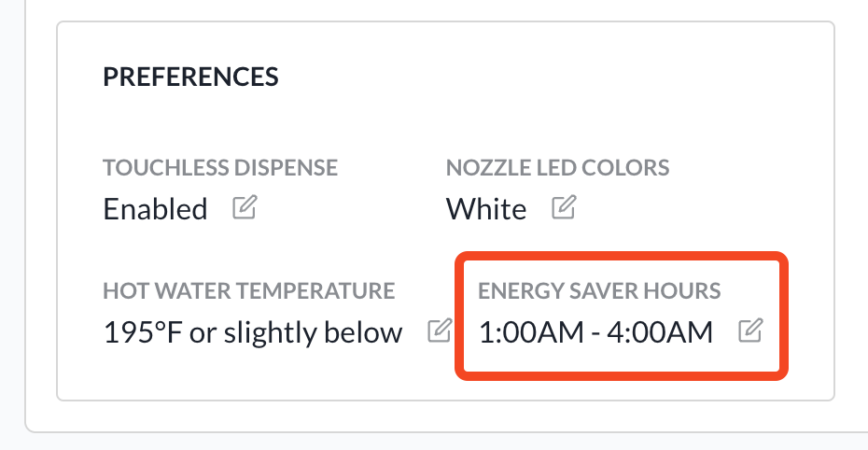Edit the Hot Water Temperature preference
Image resolution: width=868 pixels, height=450 pixels.
pos(440,330)
